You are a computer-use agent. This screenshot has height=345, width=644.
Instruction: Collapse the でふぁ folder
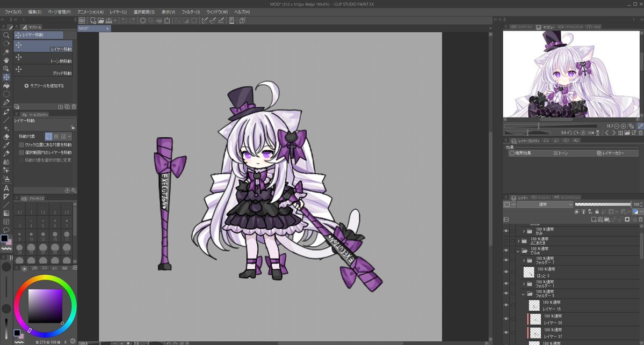point(518,251)
